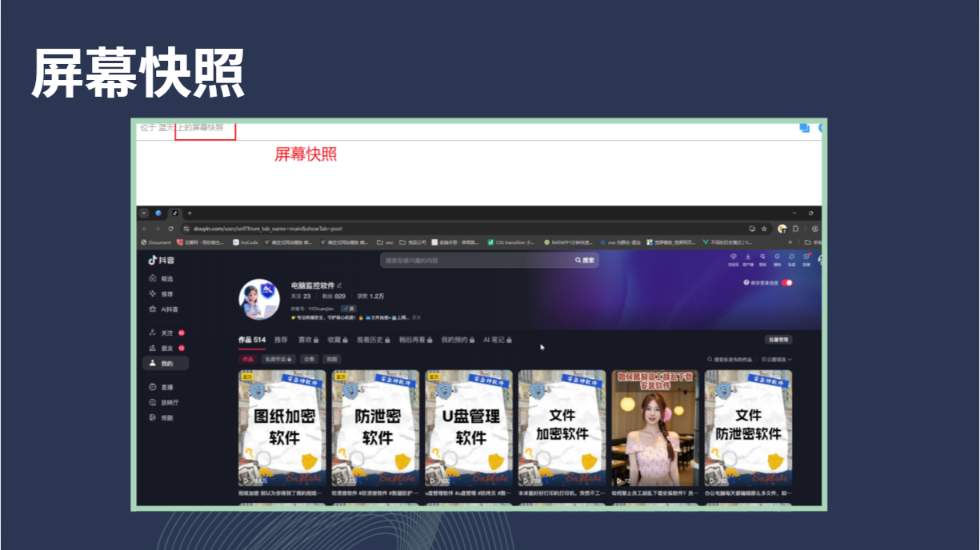Switch to the 我的预约 tab
Screen dimensions: 980x550
point(458,340)
